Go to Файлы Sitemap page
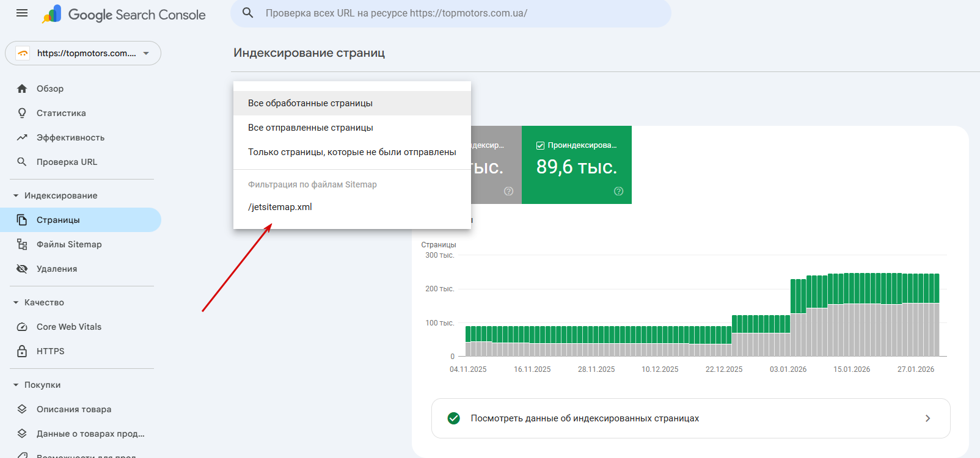980x458 pixels. click(x=81, y=244)
